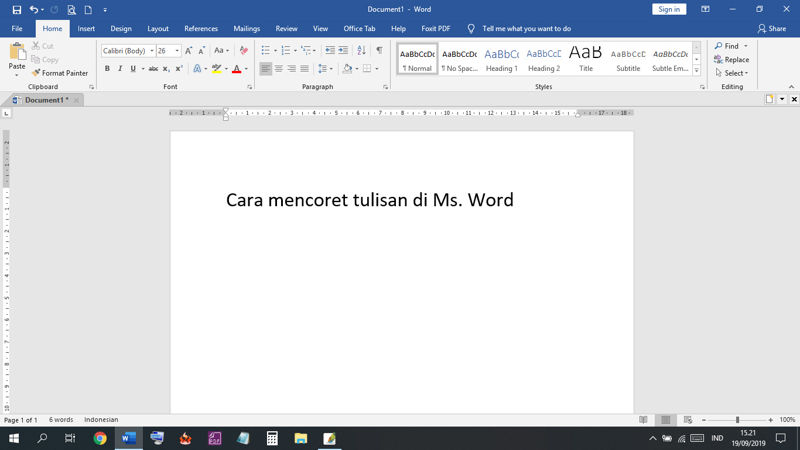Screen dimensions: 800x450
Task: Increase paragraph indent
Action: coord(343,50)
